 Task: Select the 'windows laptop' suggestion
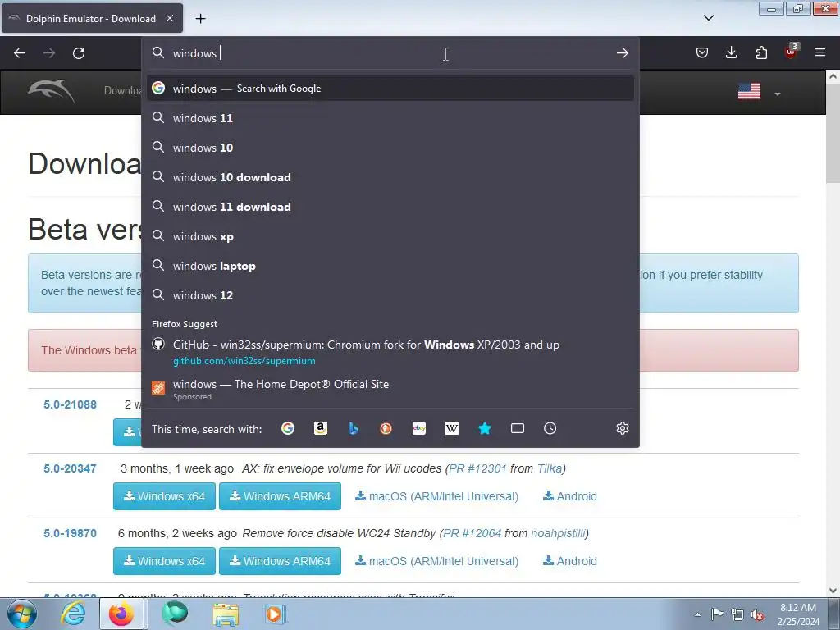pos(390,266)
